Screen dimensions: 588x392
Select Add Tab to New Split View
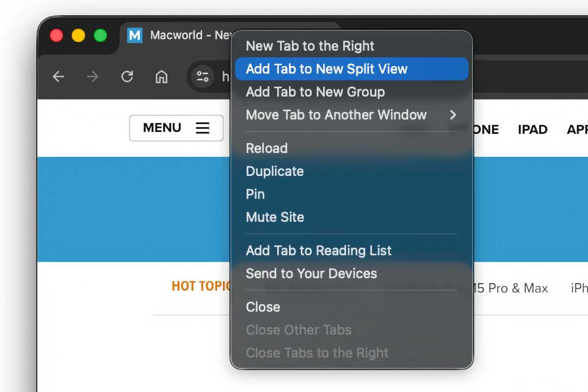tap(326, 69)
